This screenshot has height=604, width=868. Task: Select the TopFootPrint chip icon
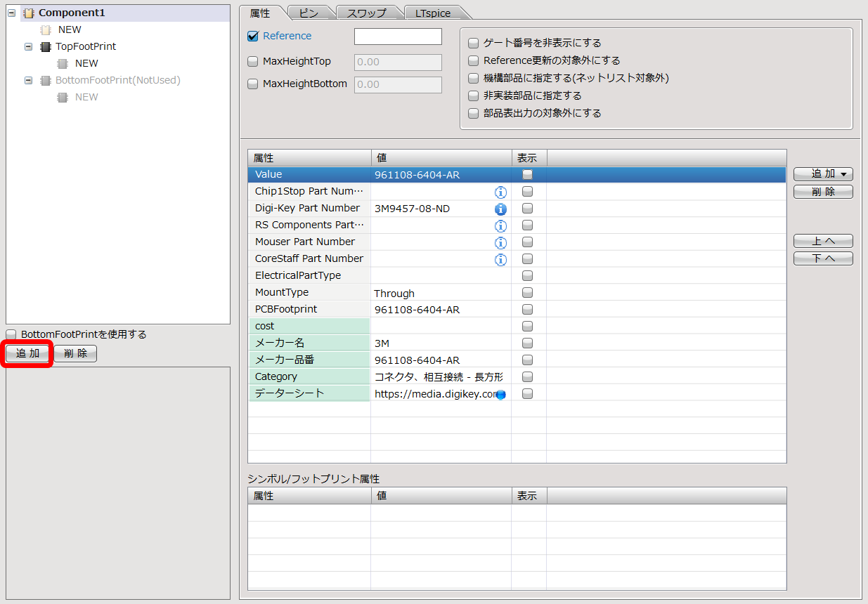tap(46, 47)
